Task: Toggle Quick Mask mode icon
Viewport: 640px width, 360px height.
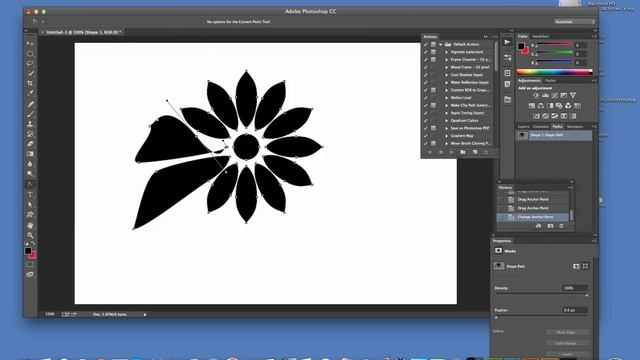Action: [x=30, y=264]
